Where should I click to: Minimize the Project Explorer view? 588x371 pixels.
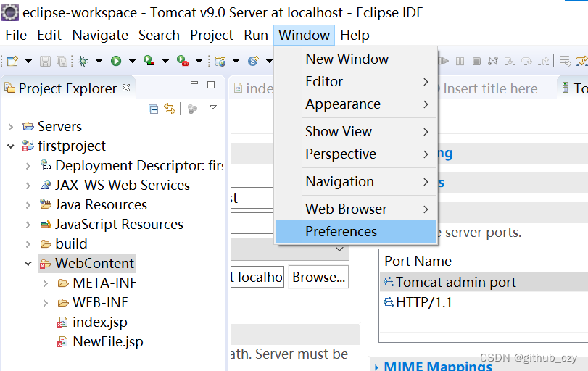[194, 83]
